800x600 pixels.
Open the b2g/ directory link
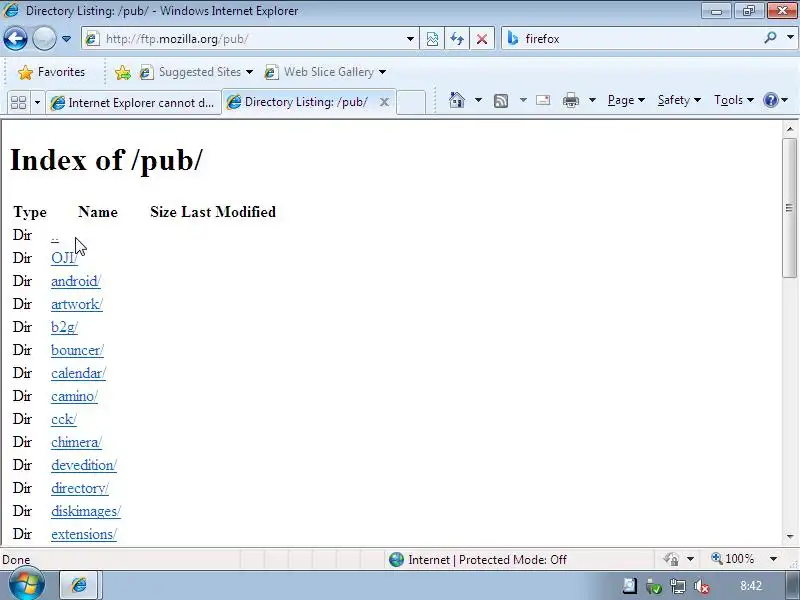[64, 327]
